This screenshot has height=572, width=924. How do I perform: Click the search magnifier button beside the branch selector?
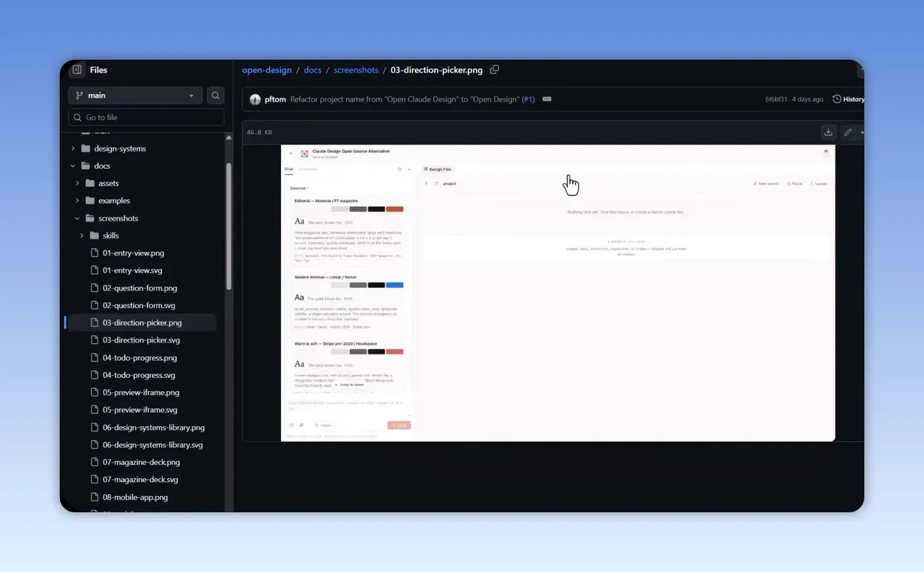(x=216, y=96)
